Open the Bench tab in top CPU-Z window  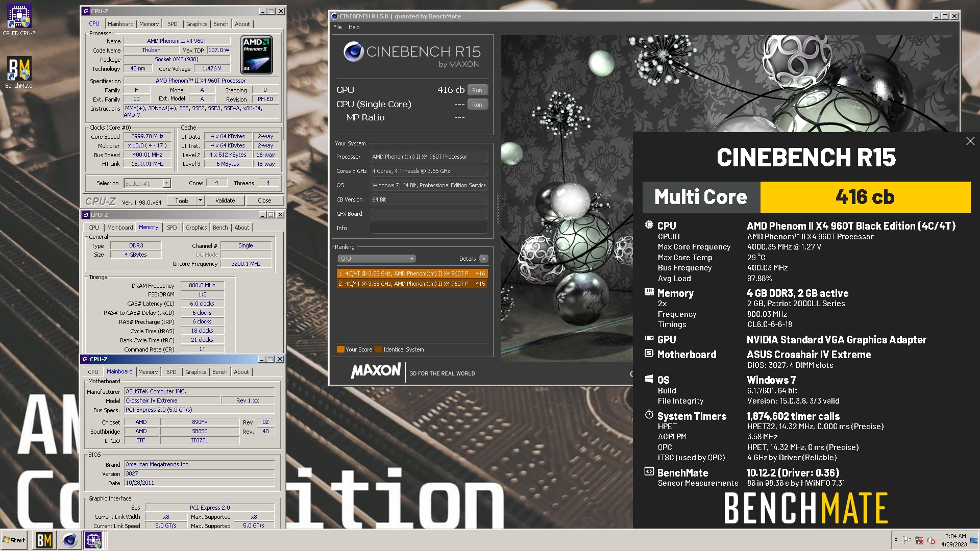point(221,24)
